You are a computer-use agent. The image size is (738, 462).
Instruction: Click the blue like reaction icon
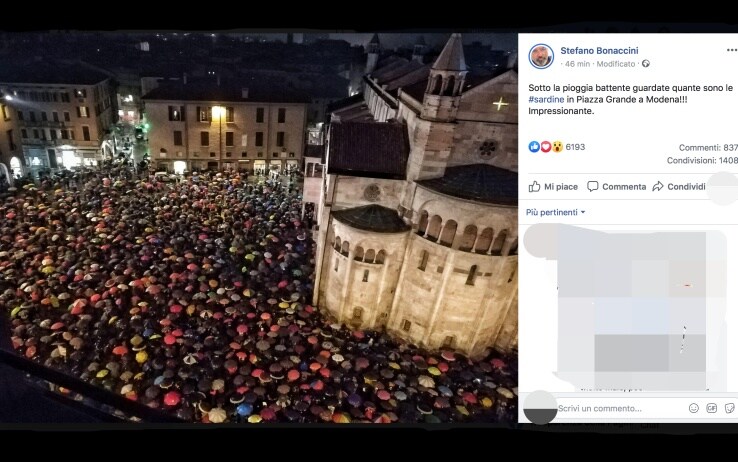point(534,147)
